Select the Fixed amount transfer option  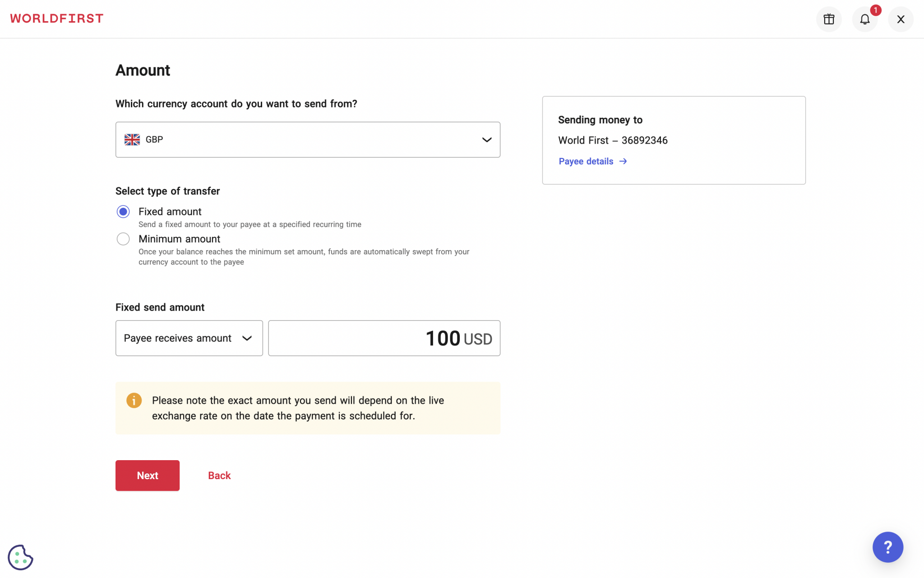tap(123, 211)
